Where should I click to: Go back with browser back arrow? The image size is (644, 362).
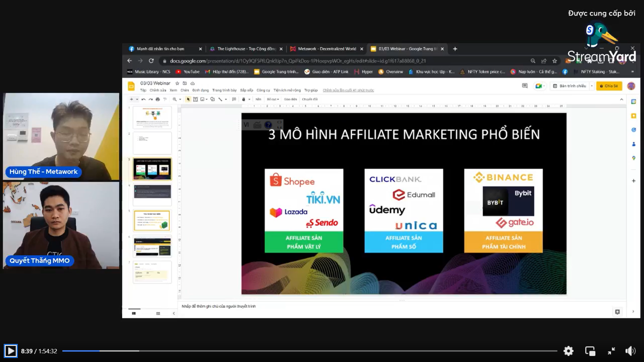[129, 61]
